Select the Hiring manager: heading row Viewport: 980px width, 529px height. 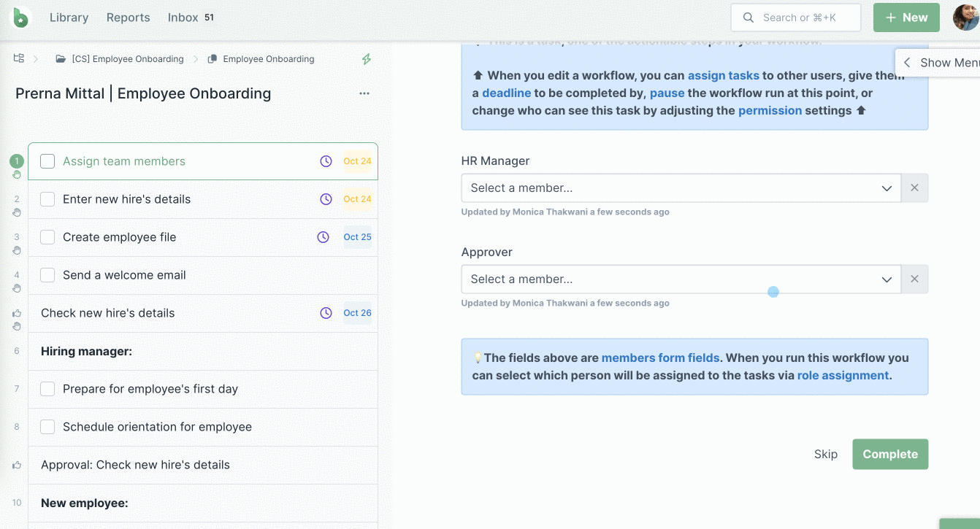203,351
